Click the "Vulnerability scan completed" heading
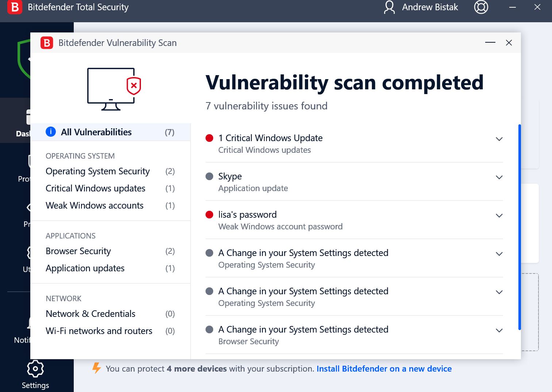The image size is (552, 392). click(x=345, y=82)
